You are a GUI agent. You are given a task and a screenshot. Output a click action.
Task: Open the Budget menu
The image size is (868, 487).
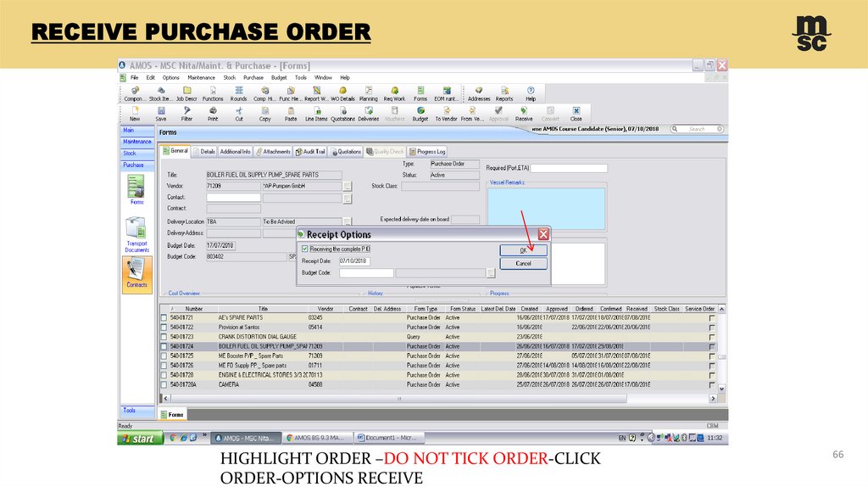(279, 77)
